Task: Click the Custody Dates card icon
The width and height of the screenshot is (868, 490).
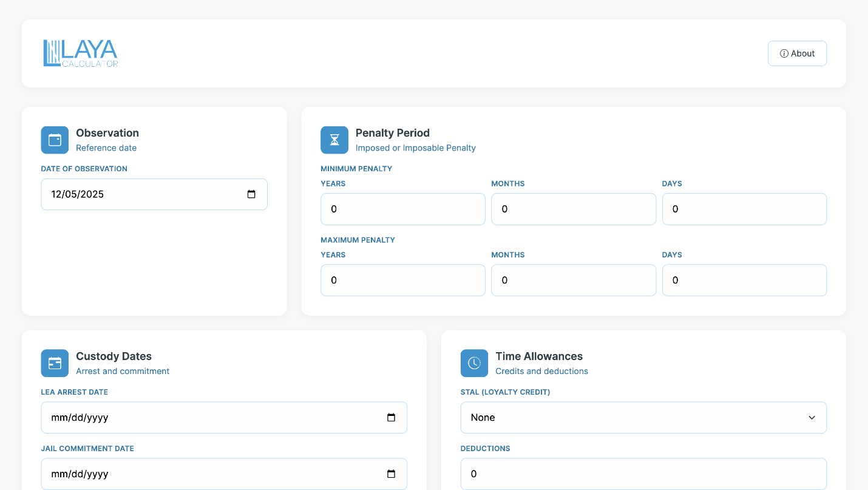Action: point(55,363)
